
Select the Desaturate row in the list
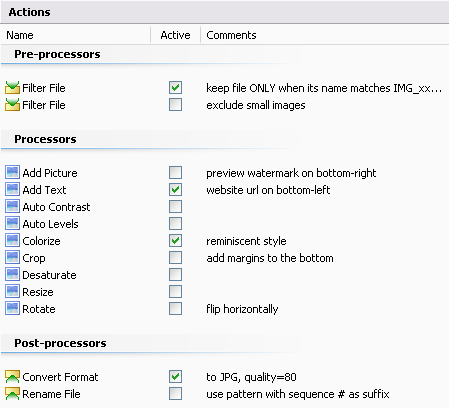click(224, 275)
